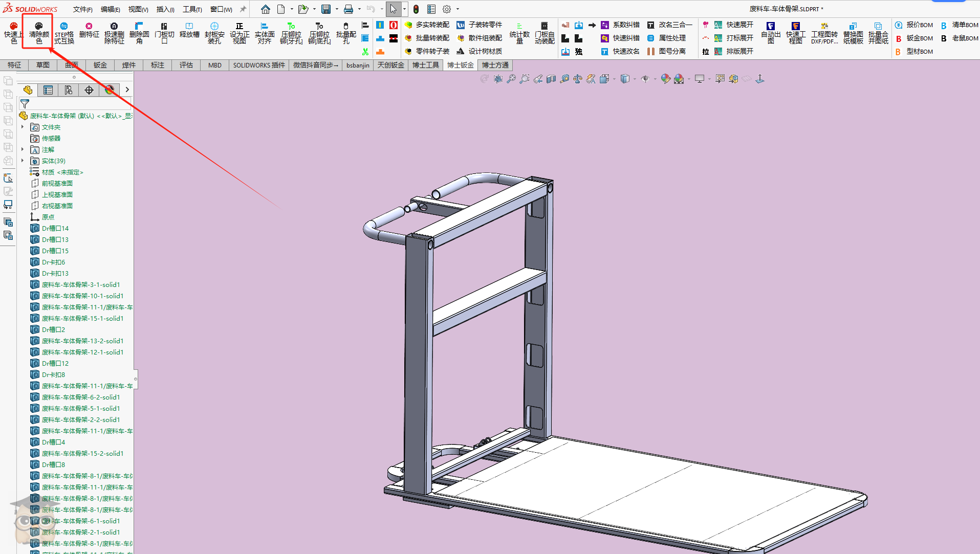This screenshot has width=980, height=554.
Task: Open the New document dropdown arrow
Action: point(292,9)
